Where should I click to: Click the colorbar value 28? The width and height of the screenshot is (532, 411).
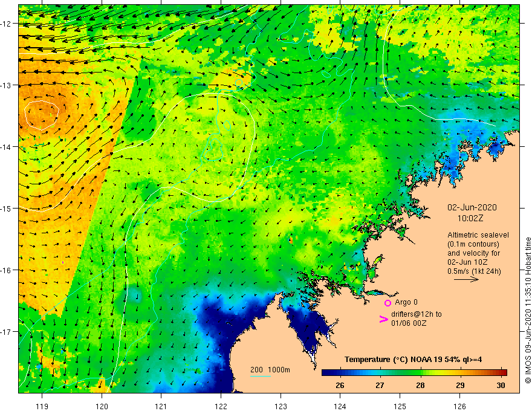(420, 385)
